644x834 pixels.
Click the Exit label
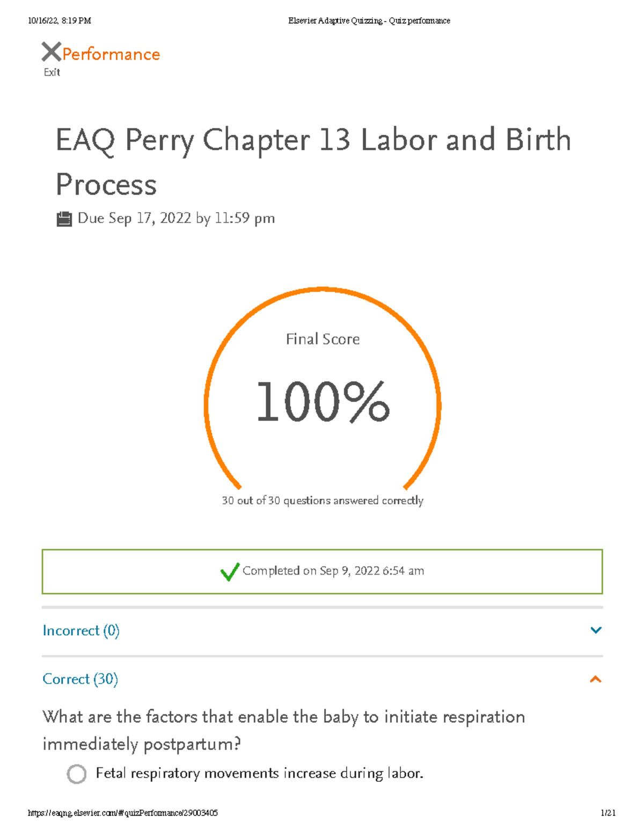coord(51,71)
